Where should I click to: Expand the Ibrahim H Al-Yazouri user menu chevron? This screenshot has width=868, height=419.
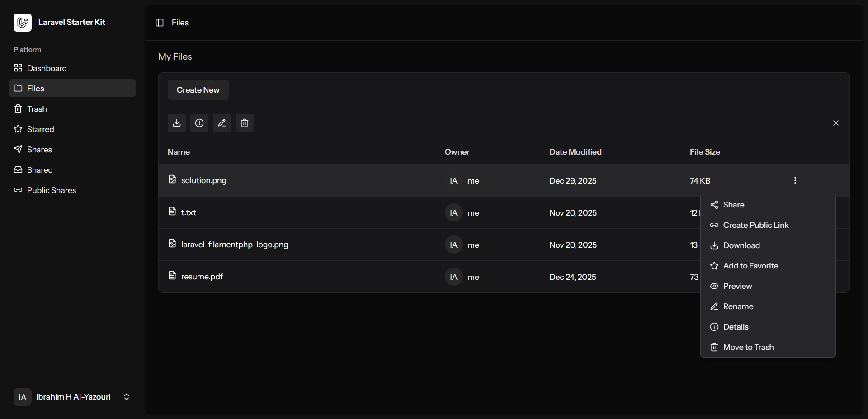point(127,397)
